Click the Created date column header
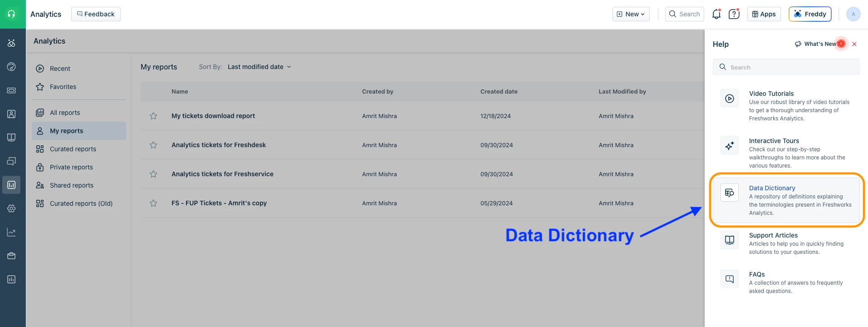Image resolution: width=868 pixels, height=327 pixels. coord(499,91)
